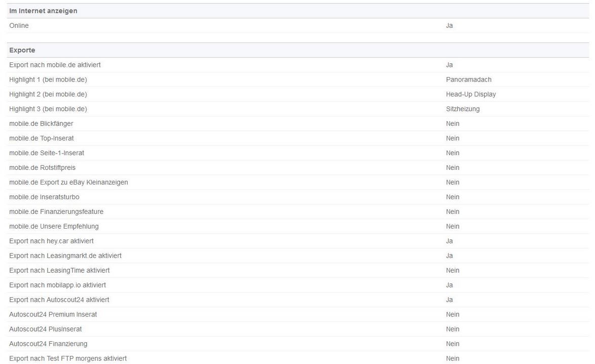Select 'Autoscout24 PlusInserat' label

click(46, 329)
